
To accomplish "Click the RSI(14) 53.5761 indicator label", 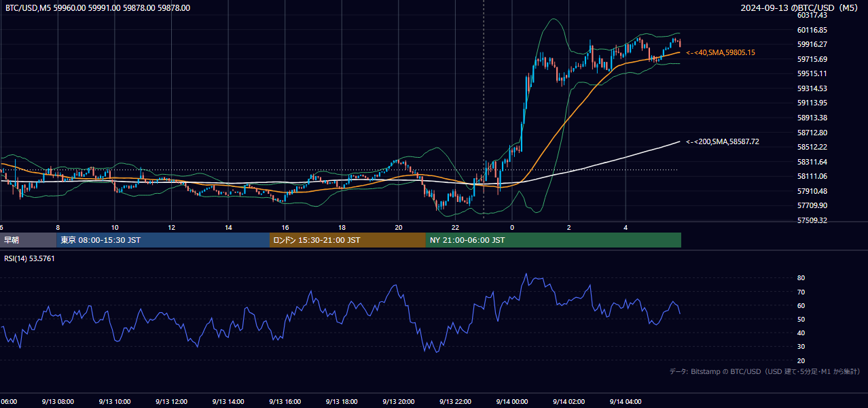I will click(29, 258).
